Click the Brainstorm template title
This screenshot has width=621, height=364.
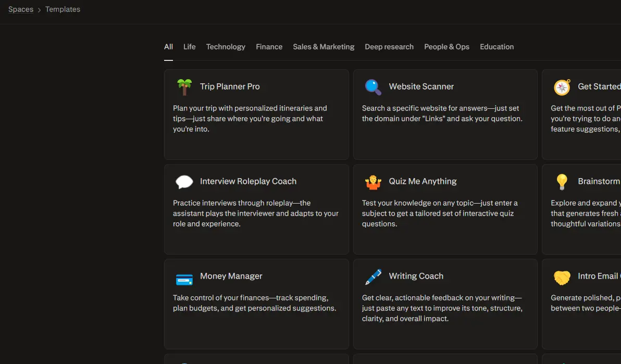tap(599, 181)
